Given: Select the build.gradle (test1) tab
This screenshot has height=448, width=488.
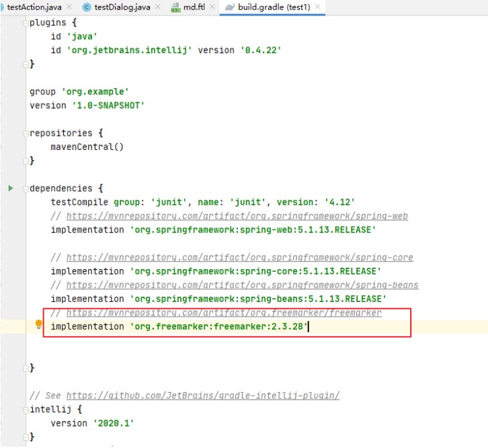Looking at the screenshot, I should [x=274, y=7].
